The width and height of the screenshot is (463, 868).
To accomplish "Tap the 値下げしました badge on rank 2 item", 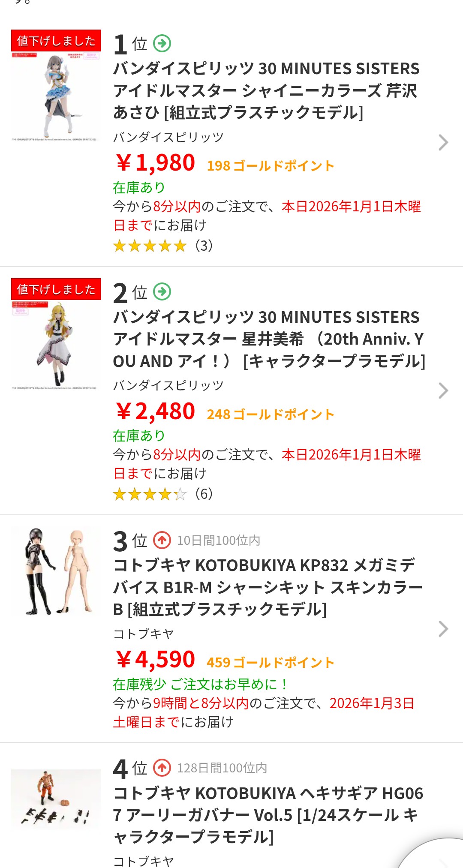I will pyautogui.click(x=56, y=289).
